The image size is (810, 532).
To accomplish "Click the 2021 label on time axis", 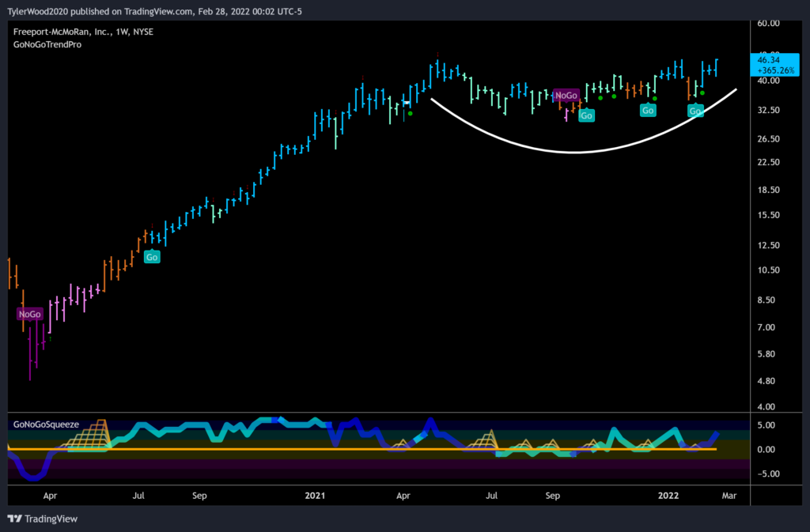I will 315,496.
